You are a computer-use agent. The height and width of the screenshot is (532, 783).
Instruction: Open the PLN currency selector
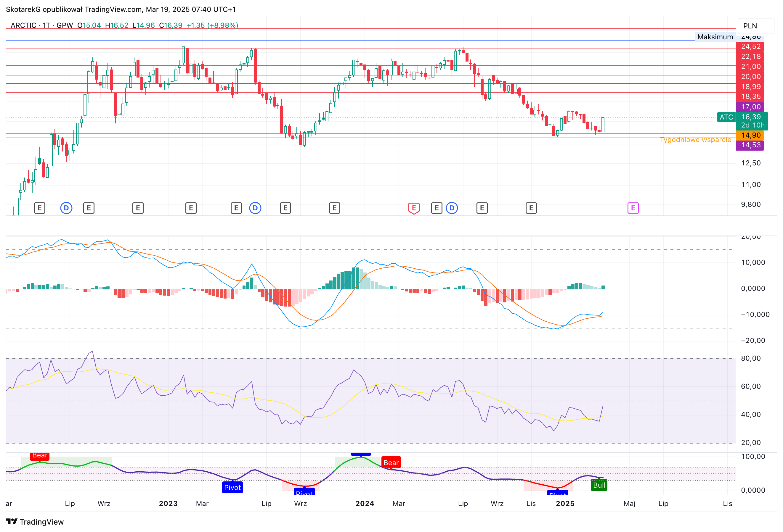pos(757,26)
